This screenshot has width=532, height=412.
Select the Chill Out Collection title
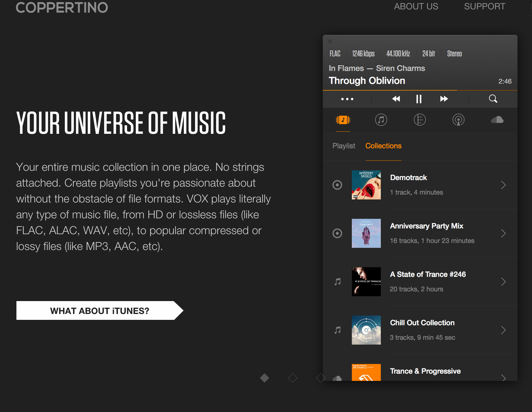click(422, 323)
